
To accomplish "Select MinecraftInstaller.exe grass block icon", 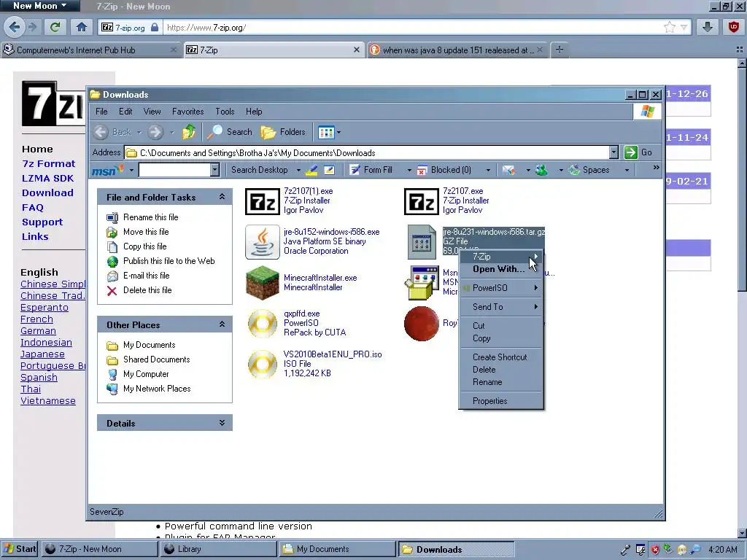I will tap(263, 283).
